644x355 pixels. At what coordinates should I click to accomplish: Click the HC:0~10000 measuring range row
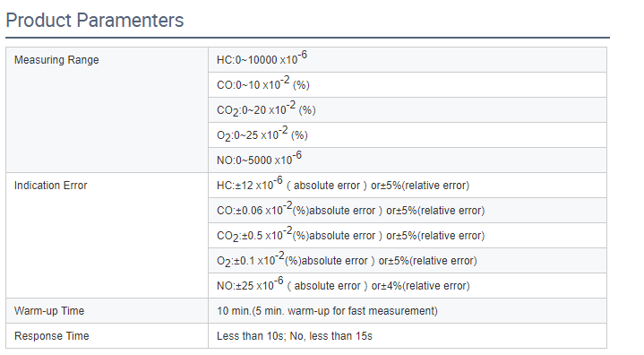[408, 59]
